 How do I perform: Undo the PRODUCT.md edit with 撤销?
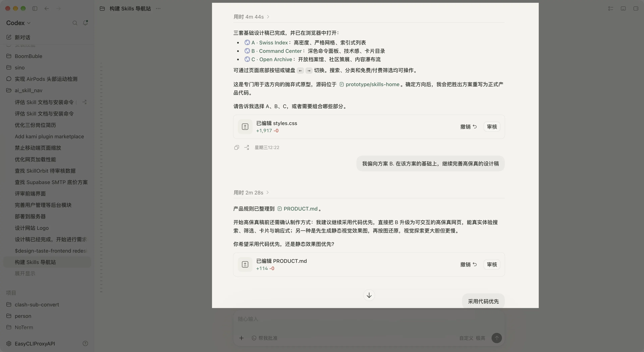[469, 264]
